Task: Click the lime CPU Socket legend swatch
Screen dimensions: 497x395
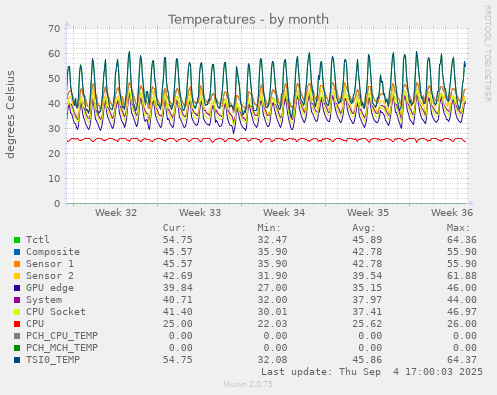Action: 17,312
